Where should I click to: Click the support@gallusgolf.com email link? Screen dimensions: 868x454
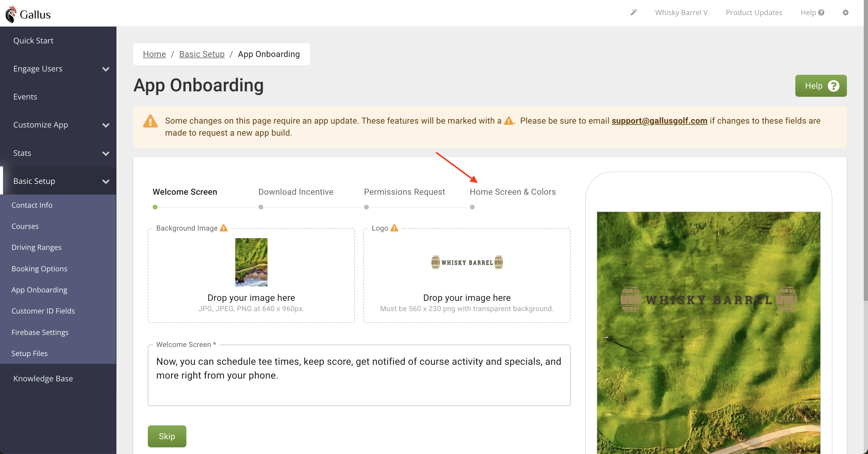tap(659, 121)
